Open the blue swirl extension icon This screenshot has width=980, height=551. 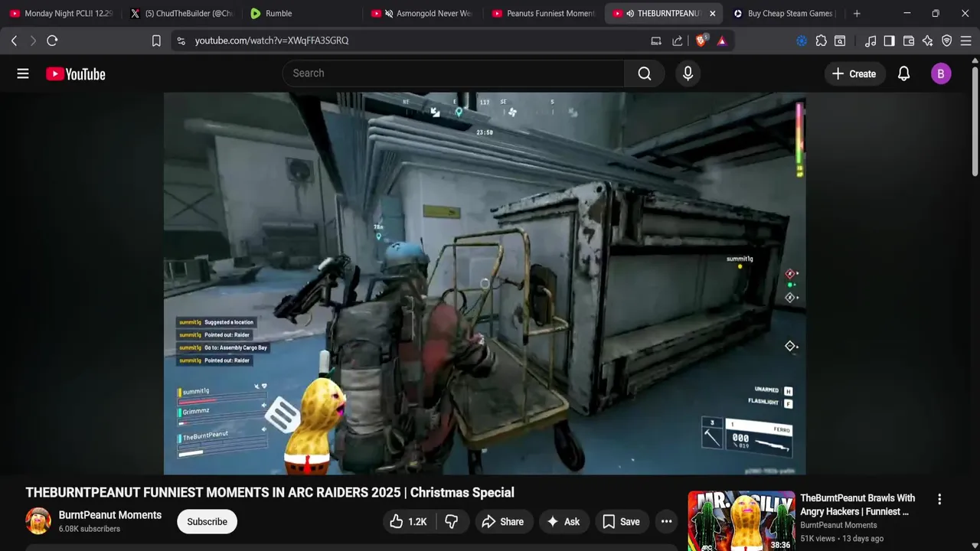click(802, 41)
